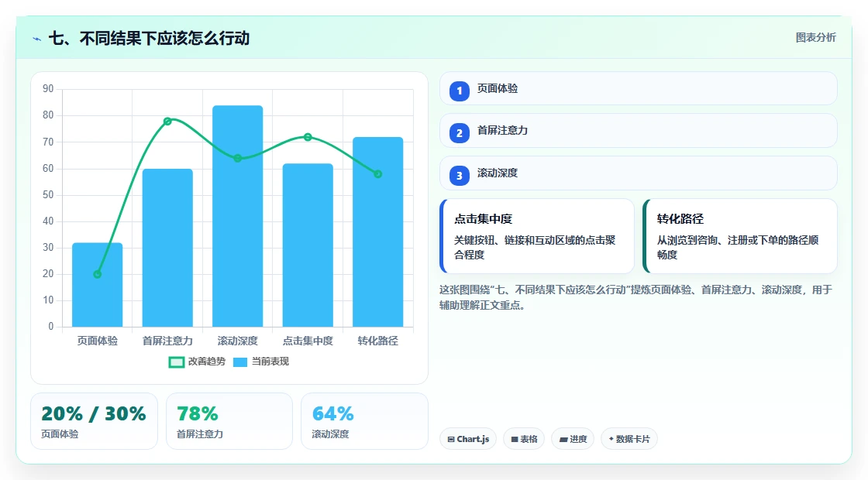Click the 滚动深度 bar in the chart

click(237, 216)
